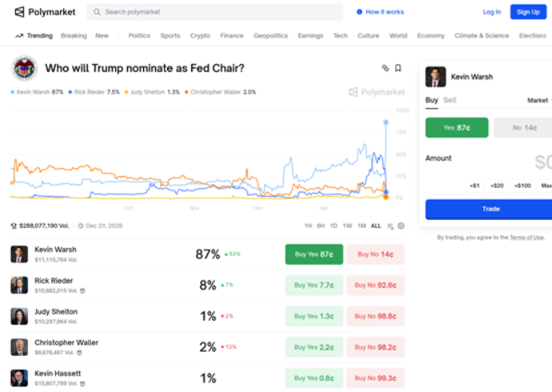This screenshot has height=392, width=552.
Task: Open chart settings gear icon
Action: click(x=402, y=226)
